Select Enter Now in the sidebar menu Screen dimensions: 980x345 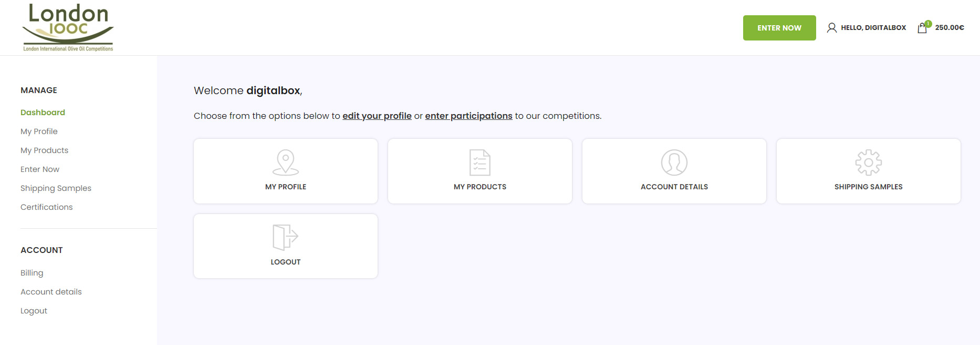(x=40, y=169)
